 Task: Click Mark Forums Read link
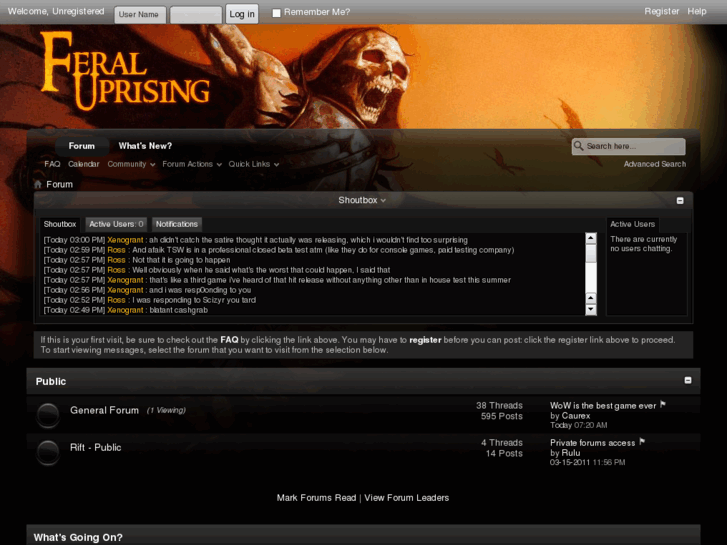(x=316, y=498)
